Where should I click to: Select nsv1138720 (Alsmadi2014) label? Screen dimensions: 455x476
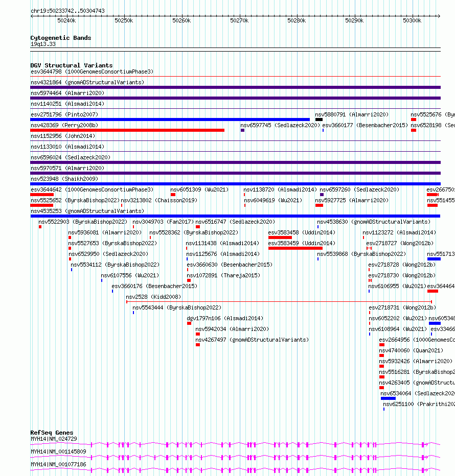280,189
